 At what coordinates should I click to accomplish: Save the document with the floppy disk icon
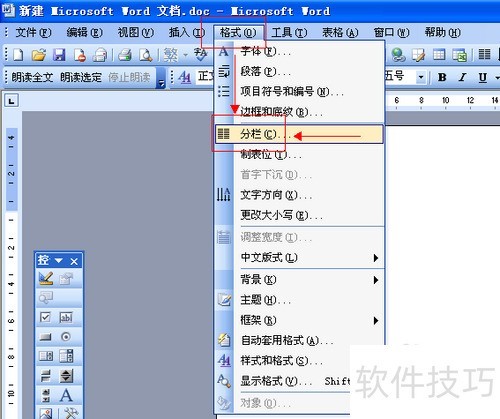click(59, 55)
